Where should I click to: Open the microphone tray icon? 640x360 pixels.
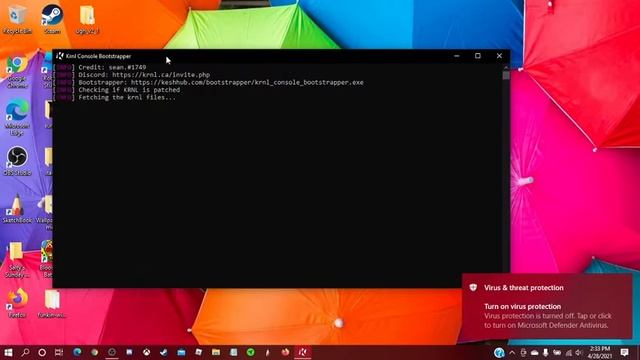546,353
